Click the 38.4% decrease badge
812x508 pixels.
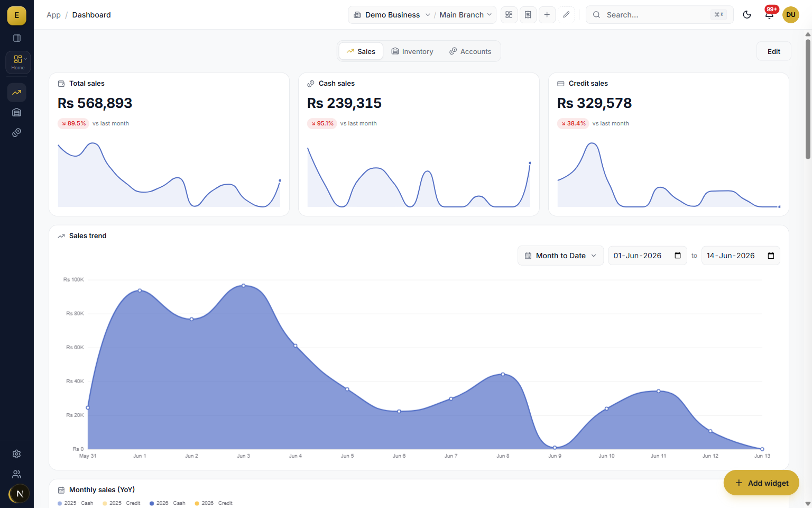[573, 123]
